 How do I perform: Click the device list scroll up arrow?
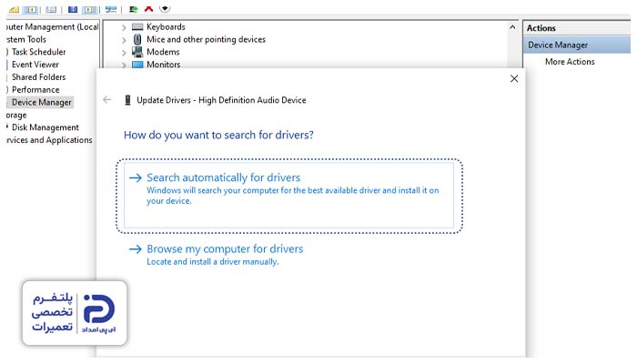click(512, 27)
